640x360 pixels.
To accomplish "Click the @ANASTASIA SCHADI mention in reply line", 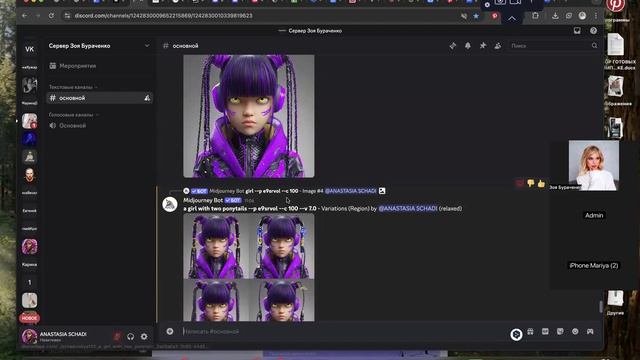I will [350, 191].
